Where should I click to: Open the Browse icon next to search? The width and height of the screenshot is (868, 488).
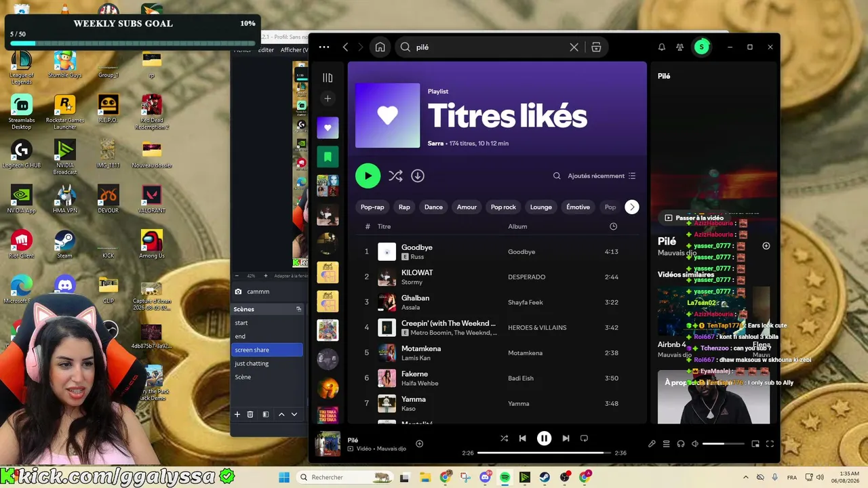596,47
